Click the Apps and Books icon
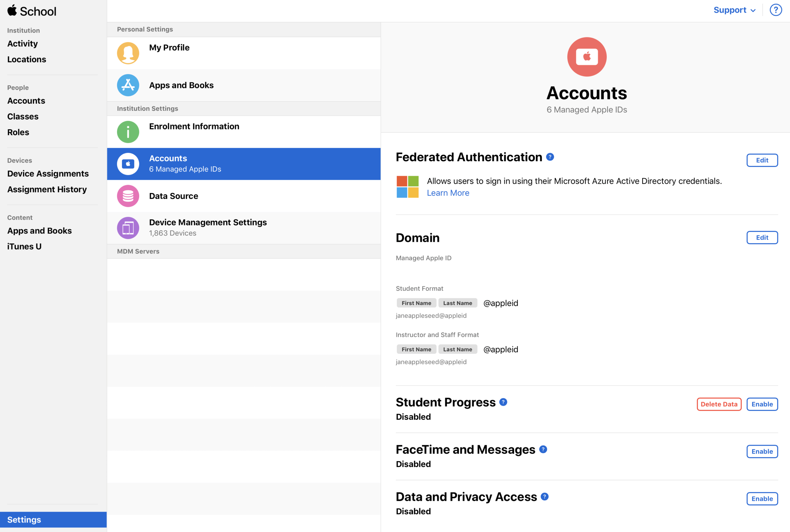This screenshot has width=790, height=532. 128,85
